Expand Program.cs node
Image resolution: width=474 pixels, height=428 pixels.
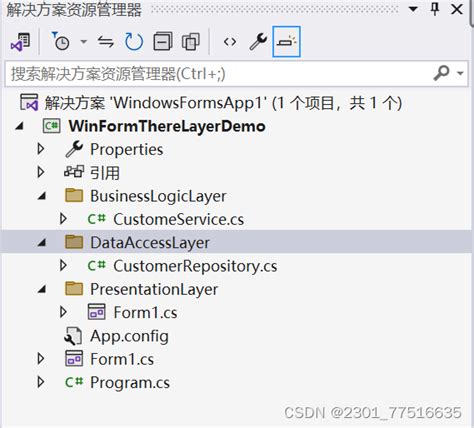pyautogui.click(x=41, y=382)
